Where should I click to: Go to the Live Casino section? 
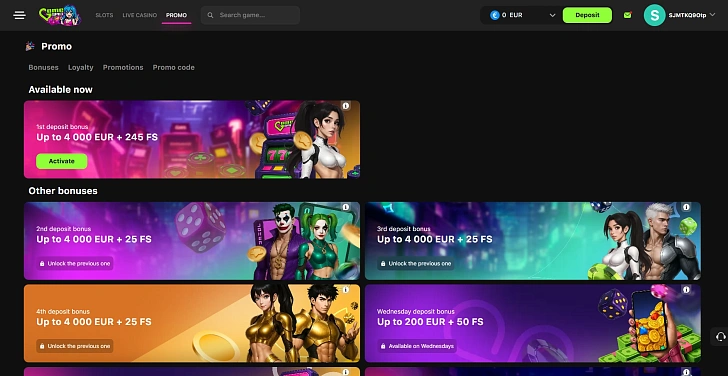pos(139,15)
